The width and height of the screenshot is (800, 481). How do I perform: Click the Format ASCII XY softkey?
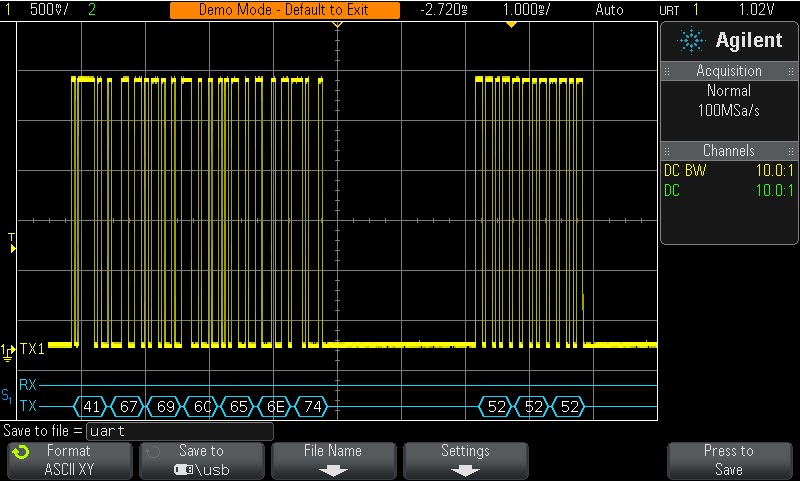[70, 460]
